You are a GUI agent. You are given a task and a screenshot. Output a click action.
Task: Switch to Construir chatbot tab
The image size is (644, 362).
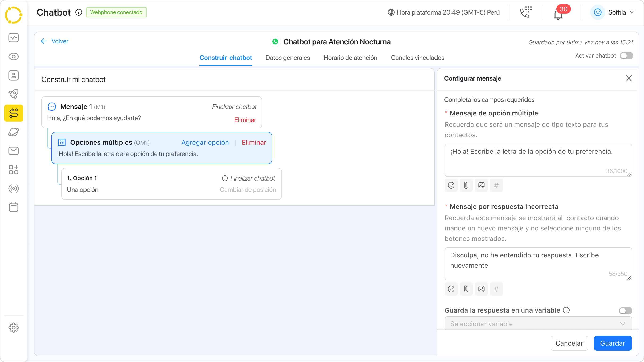[x=226, y=58]
